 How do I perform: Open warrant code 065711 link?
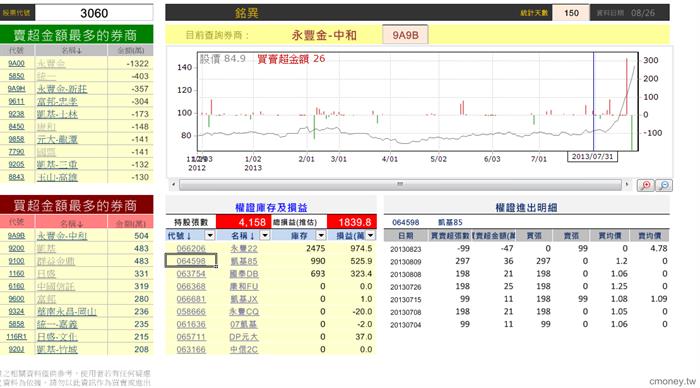(191, 337)
